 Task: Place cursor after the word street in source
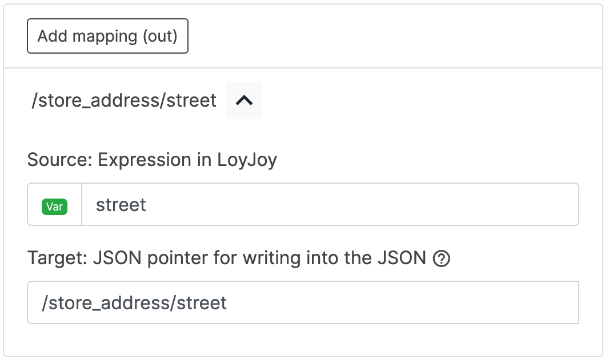tap(147, 205)
